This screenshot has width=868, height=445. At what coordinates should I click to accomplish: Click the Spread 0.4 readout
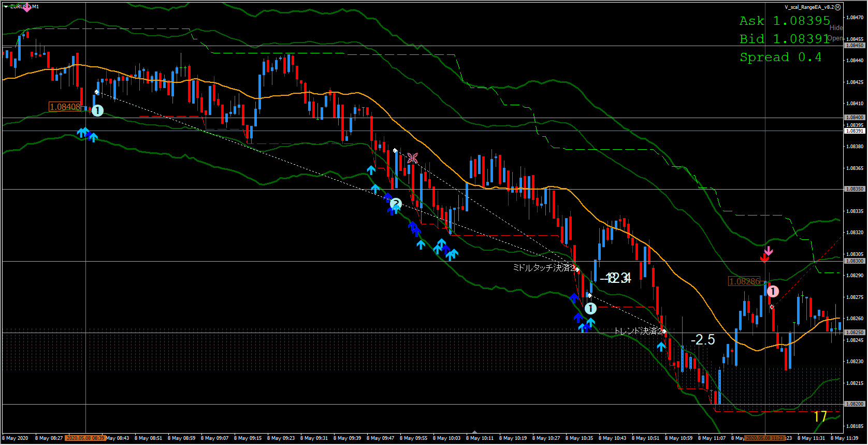click(x=780, y=57)
